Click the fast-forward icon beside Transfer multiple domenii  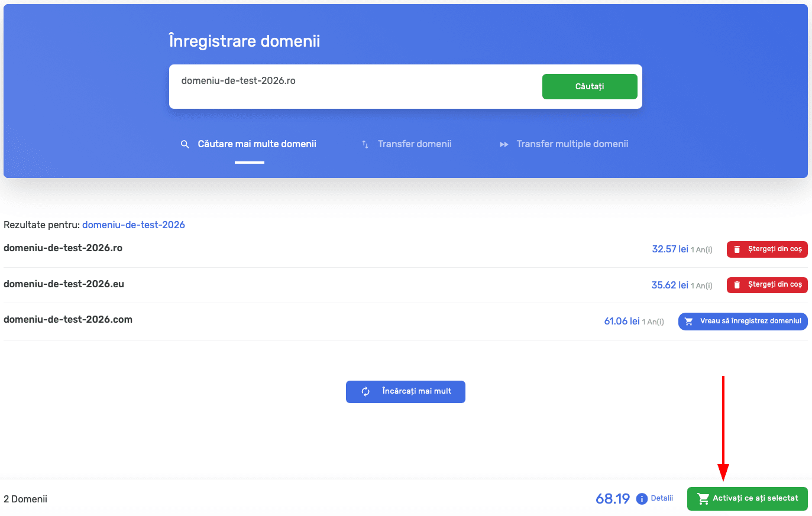504,144
